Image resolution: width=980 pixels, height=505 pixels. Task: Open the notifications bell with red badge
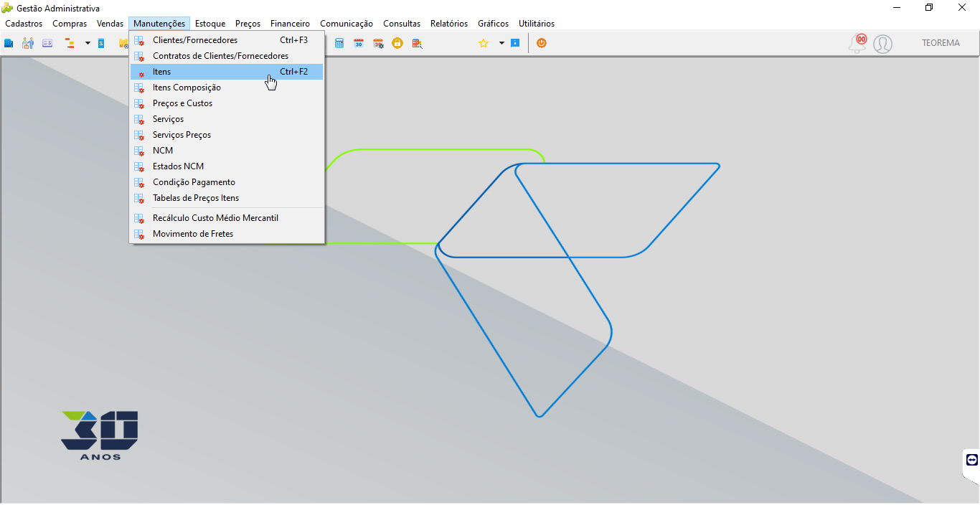[857, 44]
